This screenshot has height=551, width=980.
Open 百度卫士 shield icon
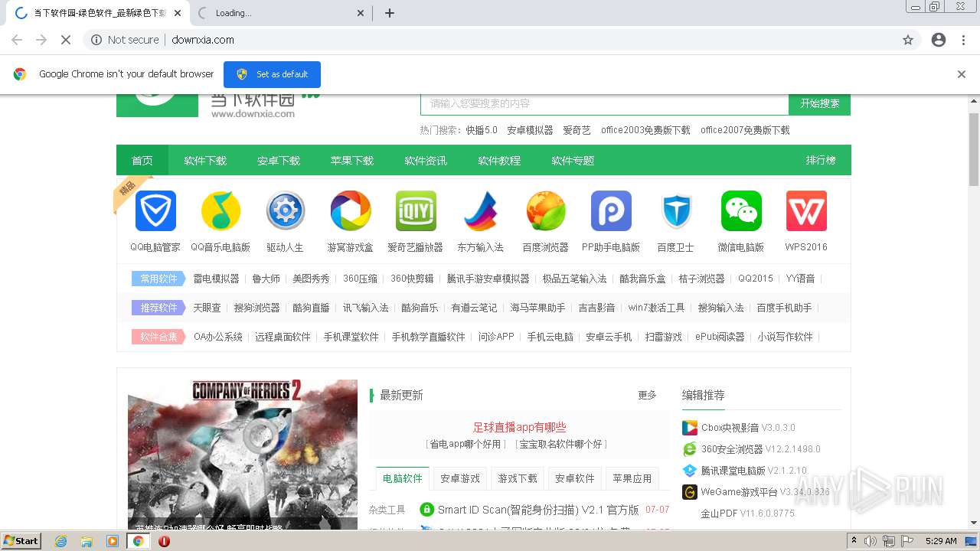click(x=676, y=211)
